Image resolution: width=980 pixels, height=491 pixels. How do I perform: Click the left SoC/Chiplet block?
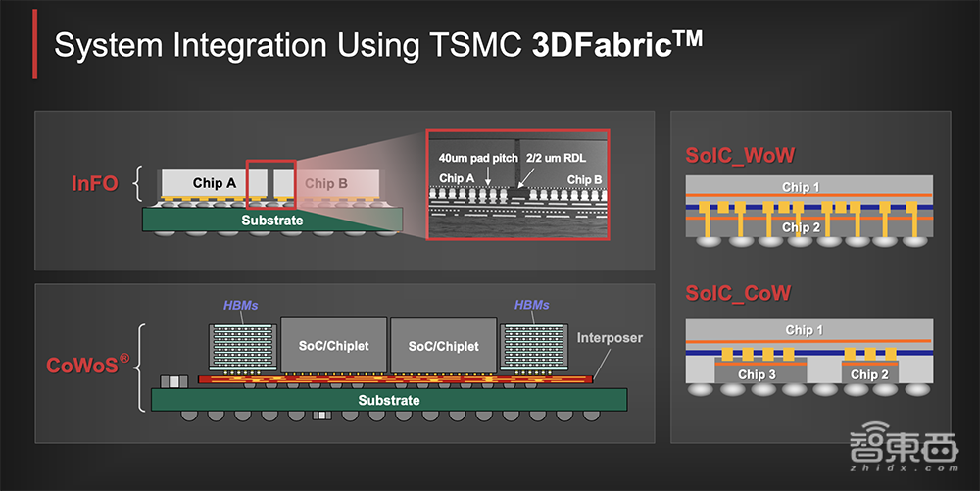click(x=333, y=346)
